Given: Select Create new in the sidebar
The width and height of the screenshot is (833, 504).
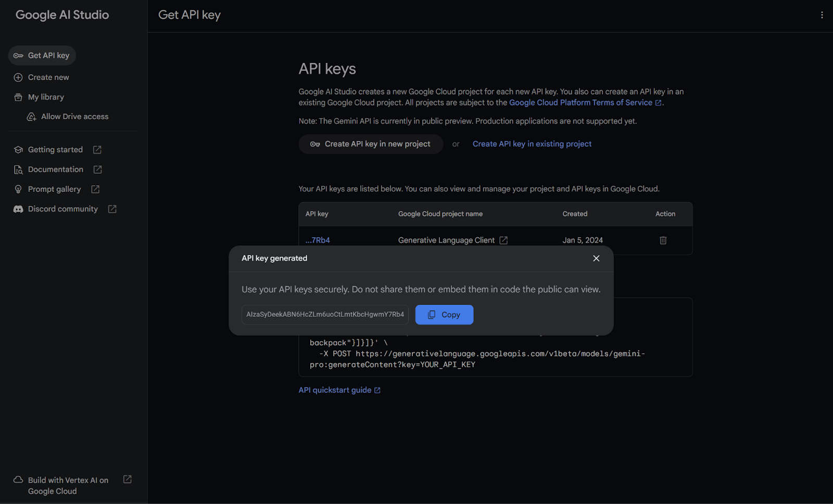Looking at the screenshot, I should (x=48, y=77).
